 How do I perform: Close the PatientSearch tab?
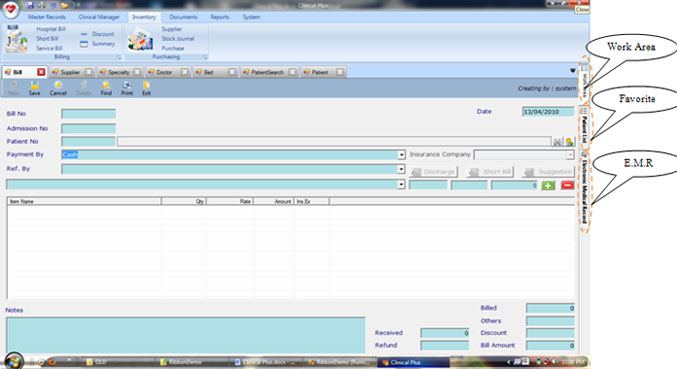point(293,72)
